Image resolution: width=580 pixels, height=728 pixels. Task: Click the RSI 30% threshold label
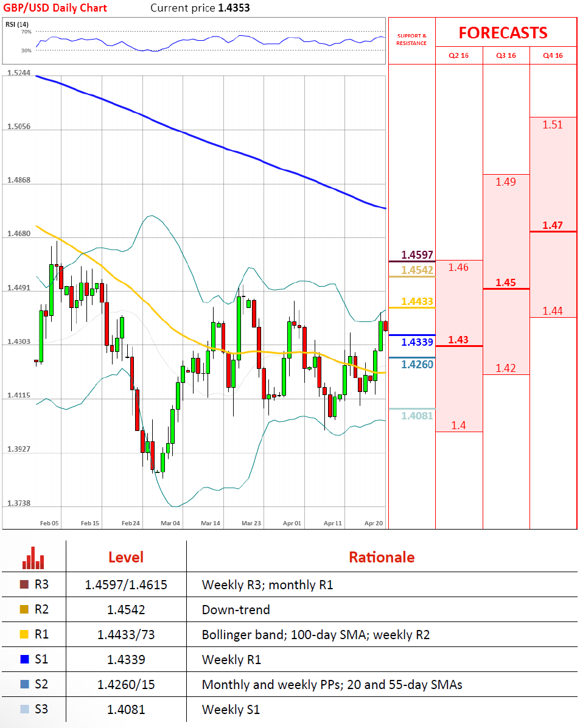coord(26,51)
